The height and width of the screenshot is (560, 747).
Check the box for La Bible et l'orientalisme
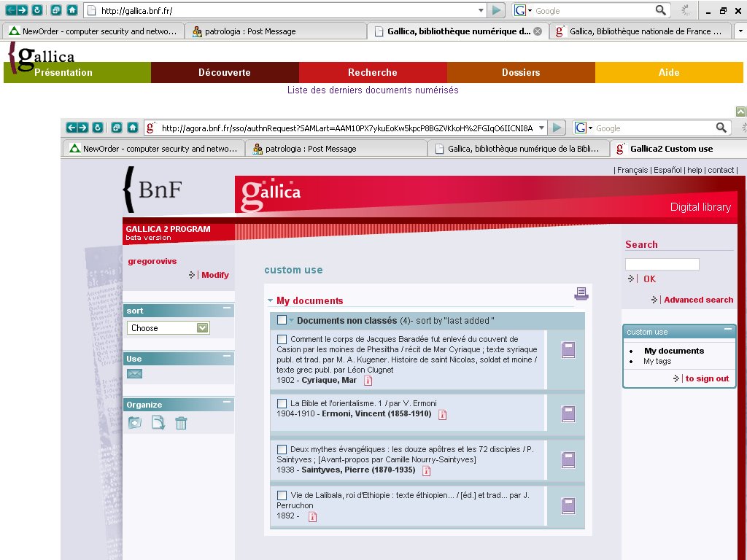click(282, 403)
